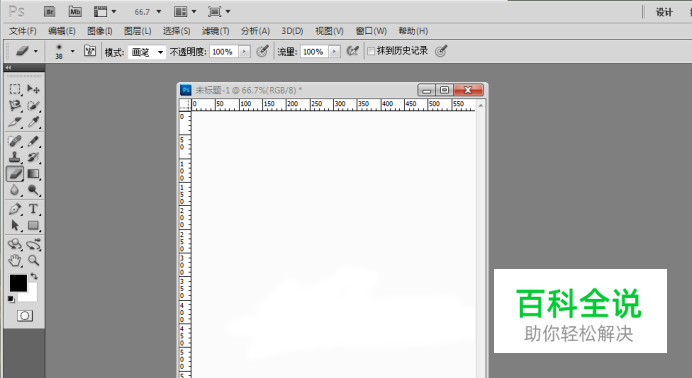Click the ruler origin corner box
Viewport: 692px width, 378px height.
[x=185, y=105]
